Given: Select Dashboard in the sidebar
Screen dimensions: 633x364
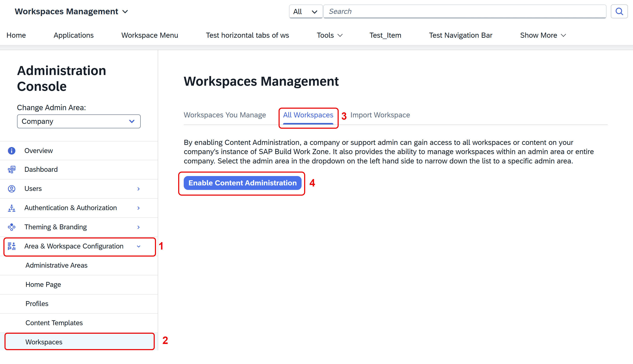Looking at the screenshot, I should point(79,169).
